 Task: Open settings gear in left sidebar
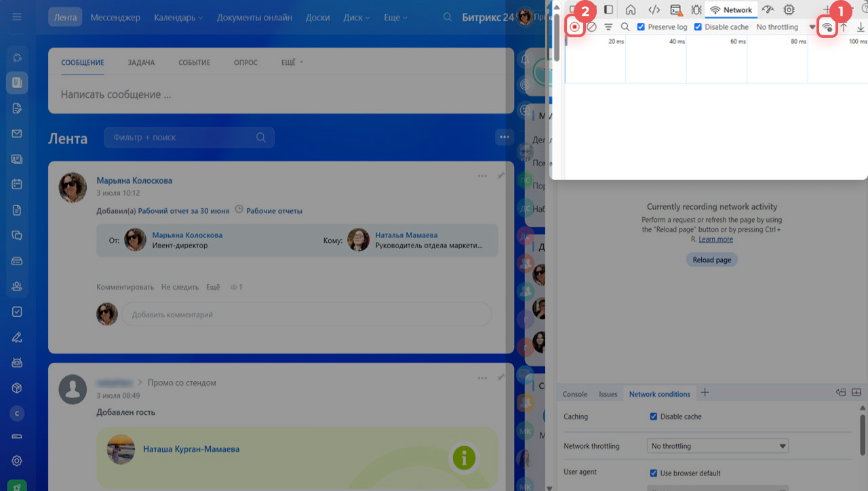17,460
